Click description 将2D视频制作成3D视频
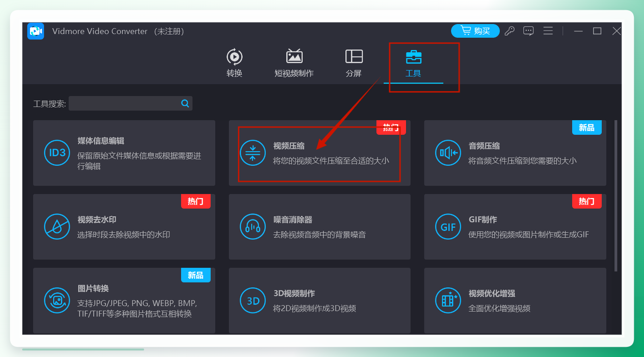This screenshot has width=644, height=357. (315, 308)
